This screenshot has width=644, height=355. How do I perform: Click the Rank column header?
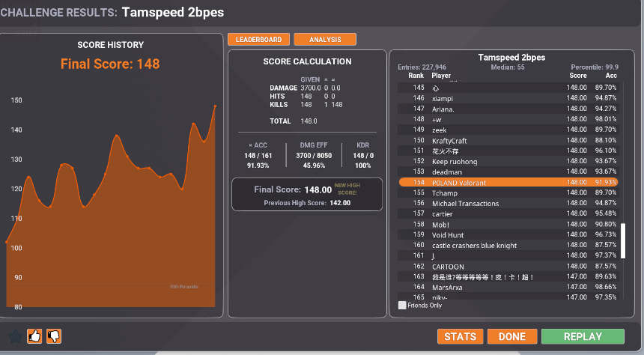point(416,76)
